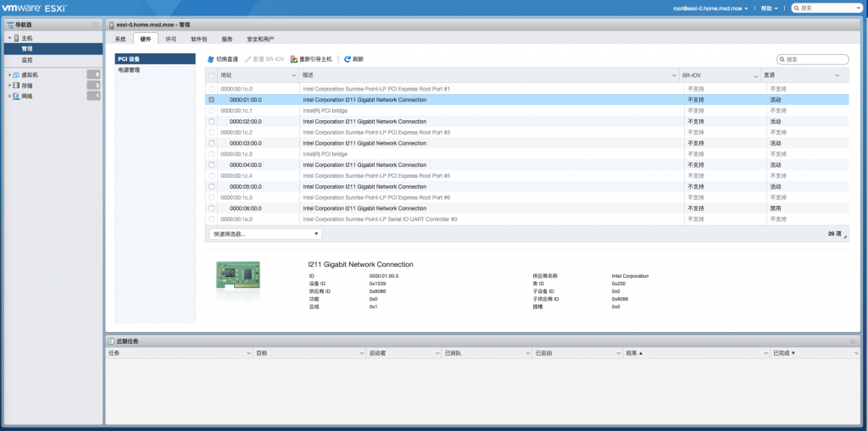Click the global search field in the top bar
This screenshot has height=431, width=868.
coord(826,8)
